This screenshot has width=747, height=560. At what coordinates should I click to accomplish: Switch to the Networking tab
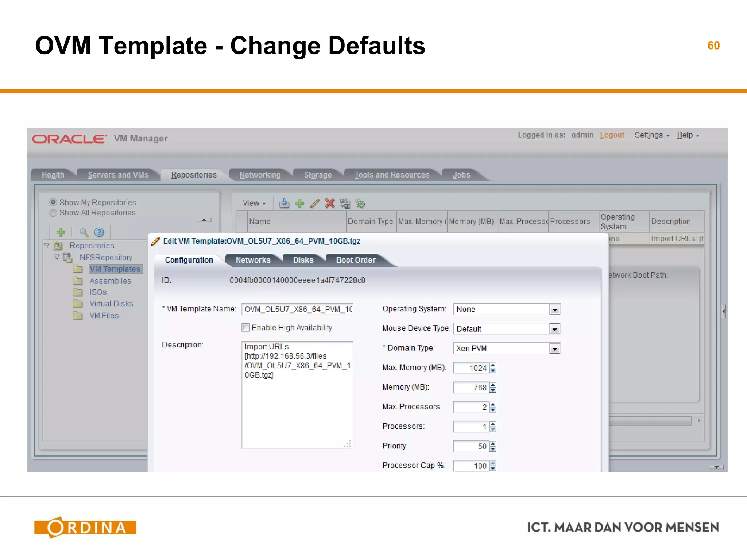(x=260, y=175)
